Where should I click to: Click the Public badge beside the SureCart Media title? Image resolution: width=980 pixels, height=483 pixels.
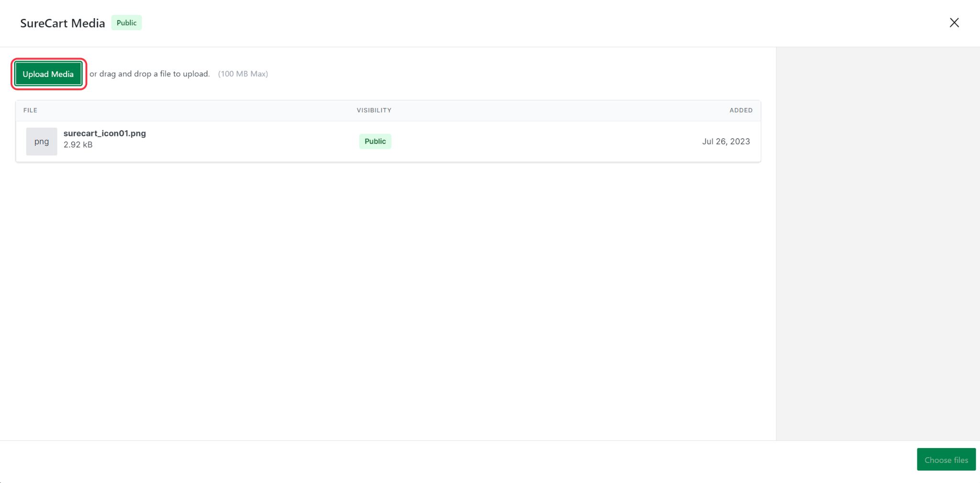pyautogui.click(x=126, y=23)
